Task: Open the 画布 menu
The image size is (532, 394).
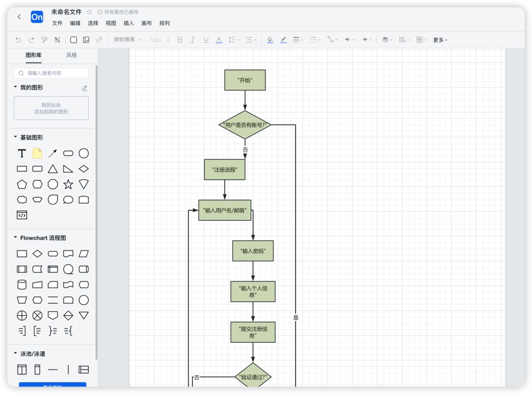Action: point(147,23)
